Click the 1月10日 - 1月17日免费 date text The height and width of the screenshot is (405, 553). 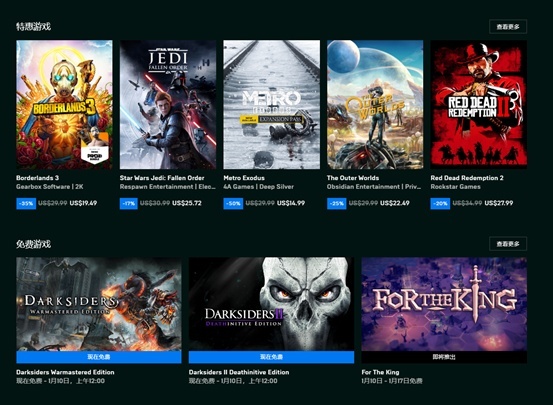pos(392,381)
